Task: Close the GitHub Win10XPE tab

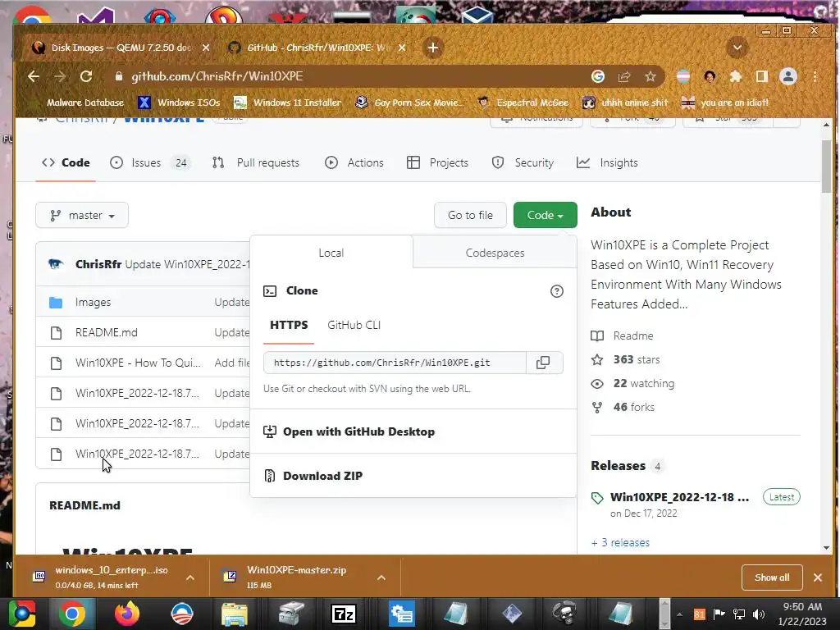Action: pos(402,48)
